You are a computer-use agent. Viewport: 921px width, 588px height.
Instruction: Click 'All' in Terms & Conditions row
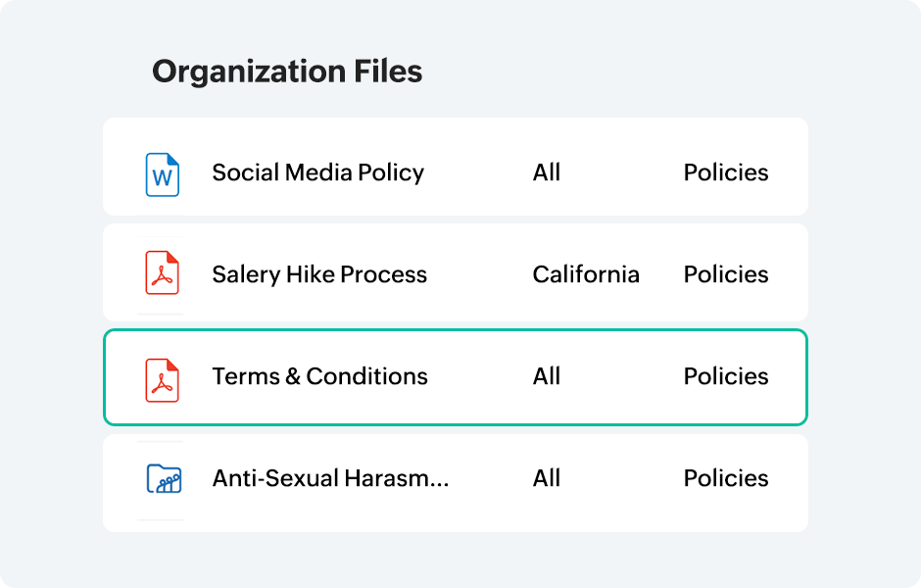coord(546,376)
